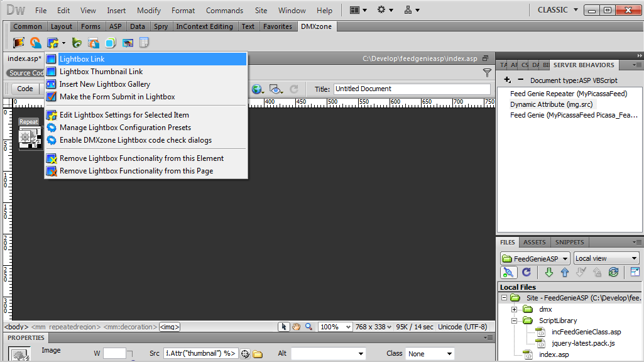Click the green Get Files arrow
Image resolution: width=644 pixels, height=362 pixels.
[x=548, y=272]
